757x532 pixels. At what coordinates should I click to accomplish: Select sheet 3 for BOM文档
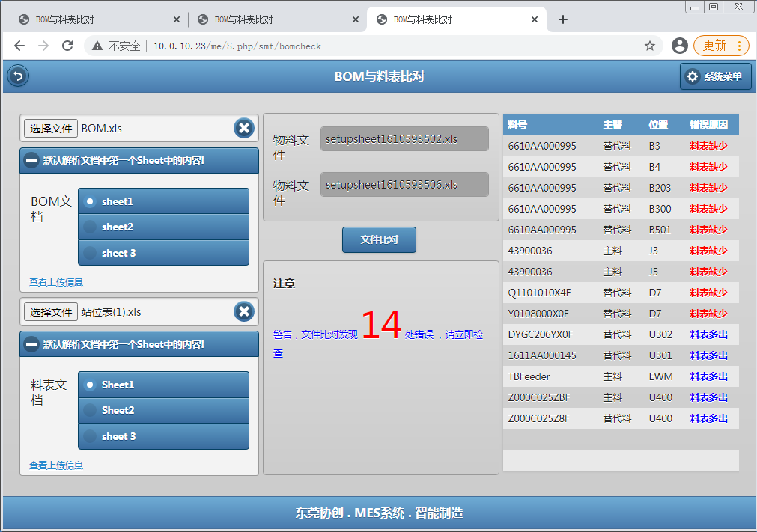click(x=163, y=253)
